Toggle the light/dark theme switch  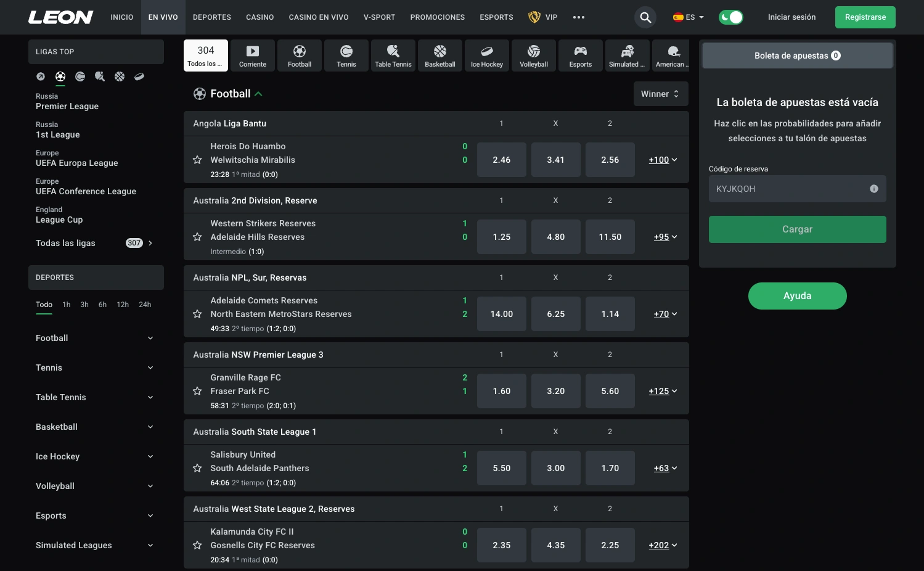coord(731,17)
